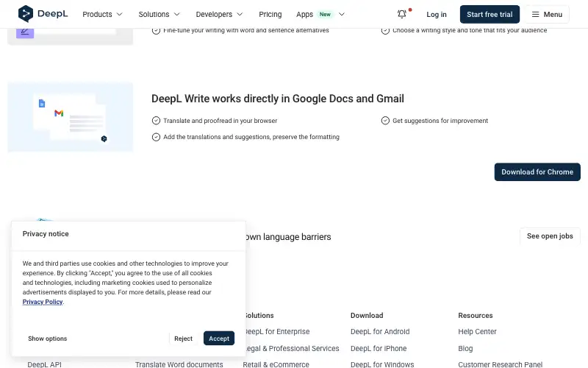Screen dimensions: 588x368
Task: Accept cookies in privacy notice
Action: pos(219,339)
